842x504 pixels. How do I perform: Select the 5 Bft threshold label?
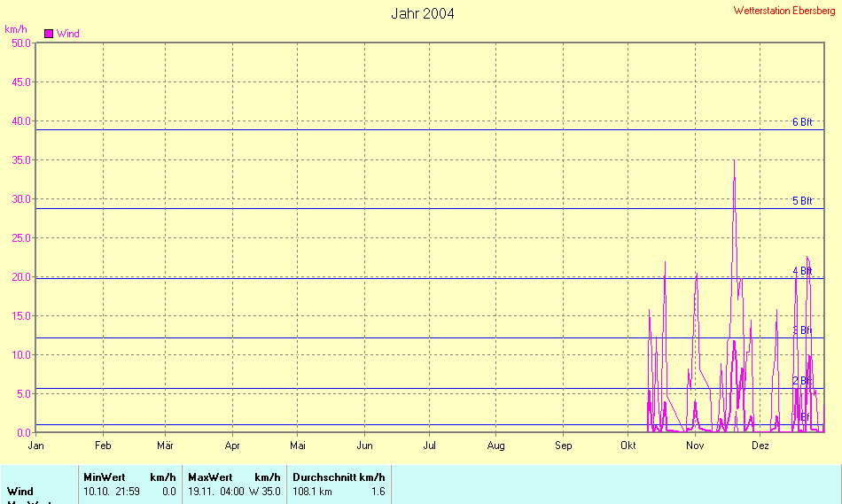tap(802, 201)
